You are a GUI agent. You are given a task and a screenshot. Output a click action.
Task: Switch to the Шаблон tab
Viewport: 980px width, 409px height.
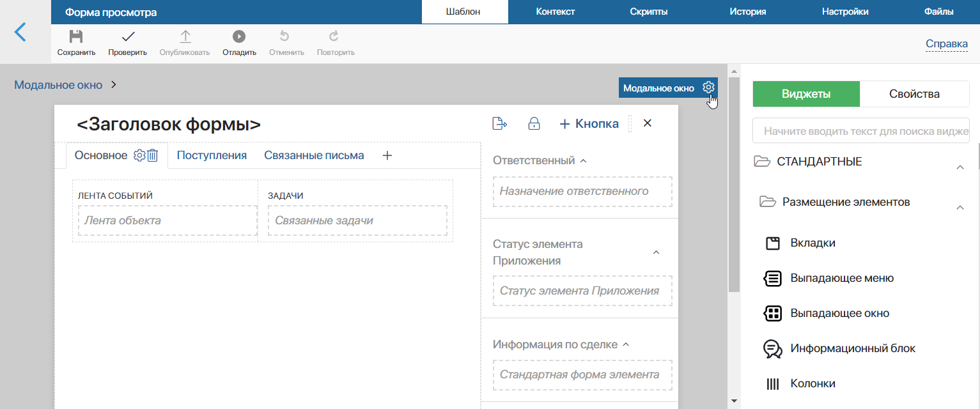coord(464,12)
